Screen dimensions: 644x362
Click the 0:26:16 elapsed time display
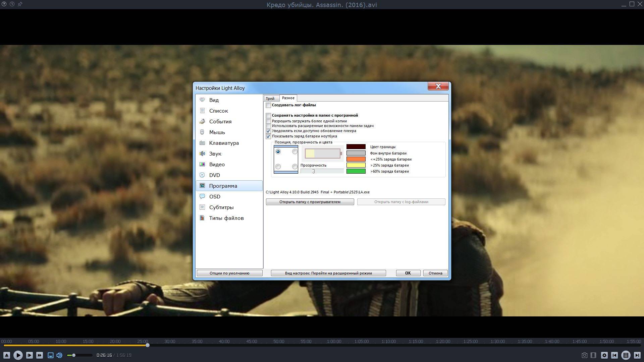104,355
